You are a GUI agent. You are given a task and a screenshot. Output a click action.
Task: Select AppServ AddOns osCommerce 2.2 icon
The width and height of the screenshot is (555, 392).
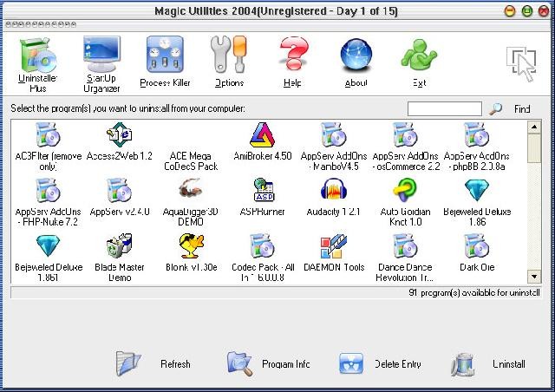click(405, 134)
